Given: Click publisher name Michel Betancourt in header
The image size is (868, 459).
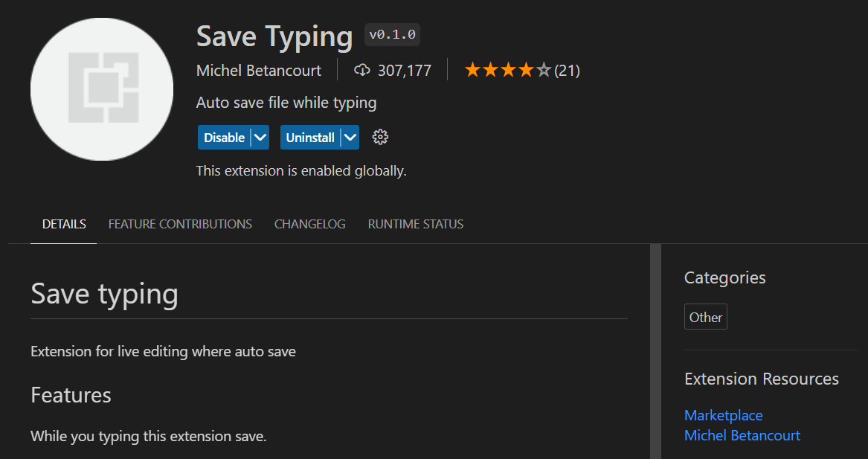Looking at the screenshot, I should 259,71.
